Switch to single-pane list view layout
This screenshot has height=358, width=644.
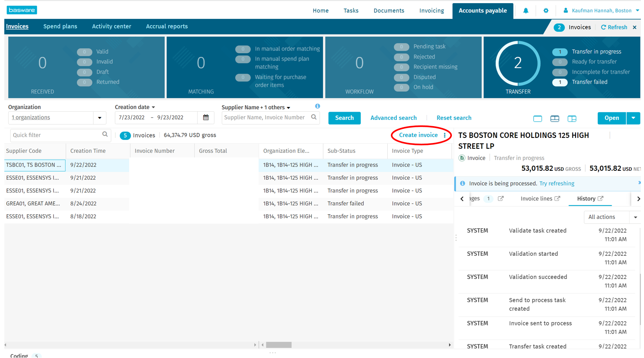coord(538,119)
